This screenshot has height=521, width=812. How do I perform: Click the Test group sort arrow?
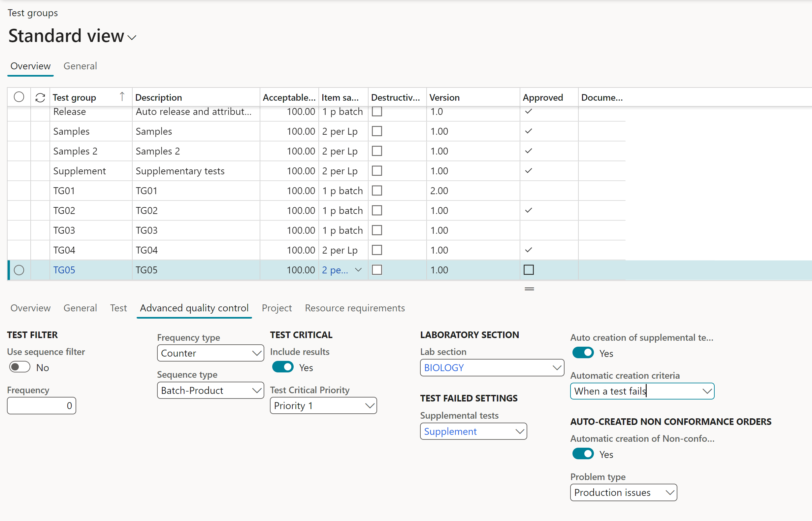(x=122, y=97)
